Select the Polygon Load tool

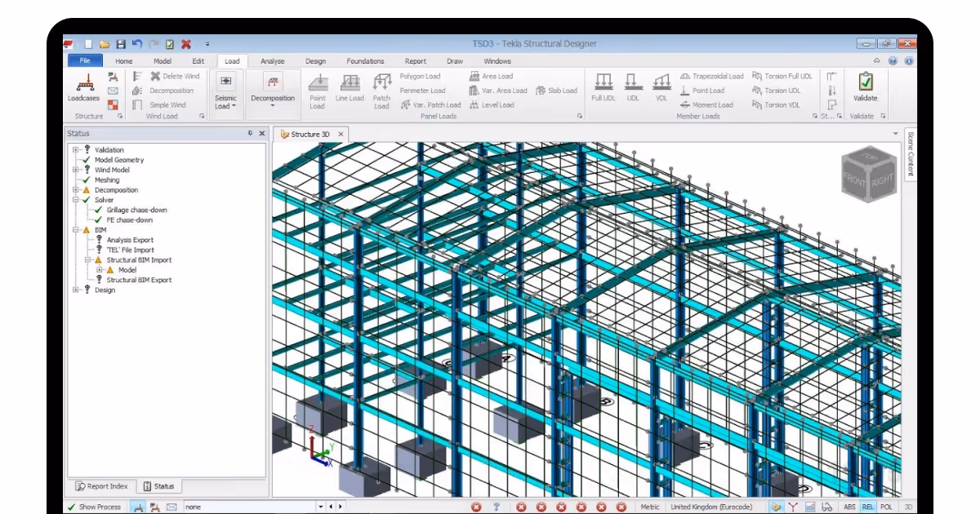point(419,77)
